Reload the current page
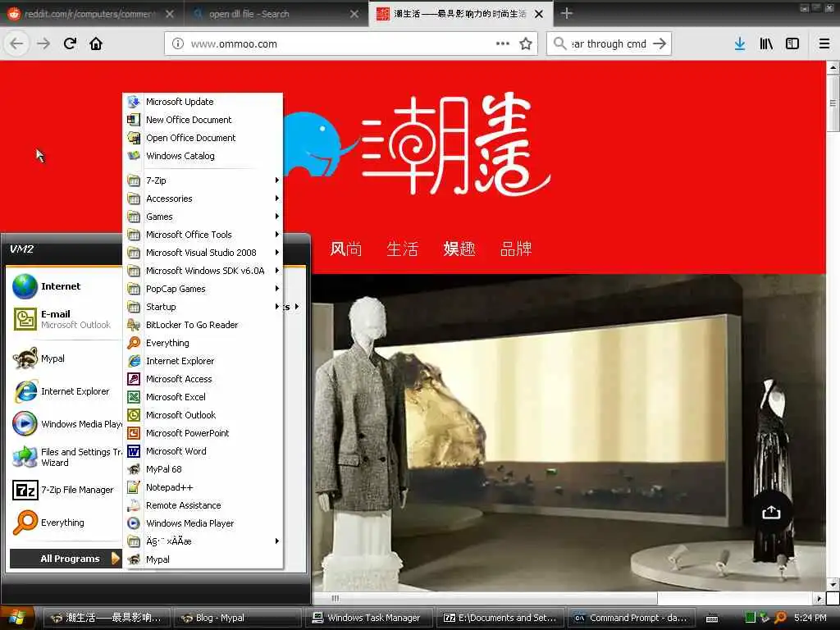840x630 pixels. click(x=70, y=43)
